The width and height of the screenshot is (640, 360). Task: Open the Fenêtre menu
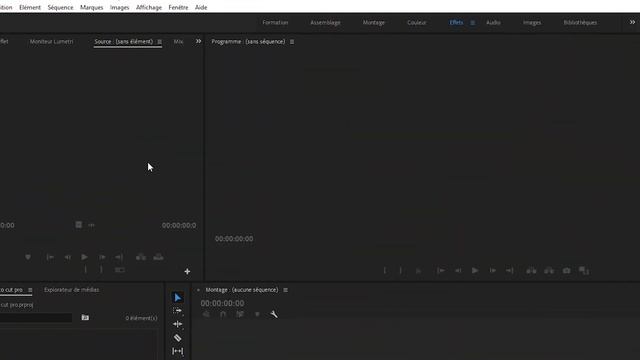(178, 7)
